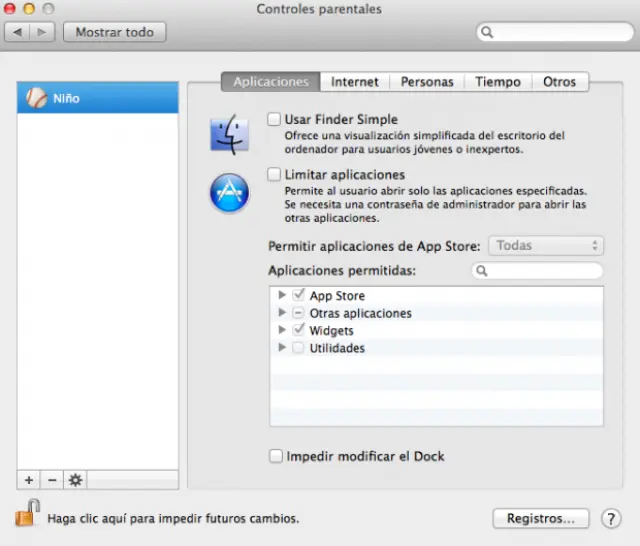Open the Tiempo tab
This screenshot has height=546, width=640.
pyautogui.click(x=497, y=82)
